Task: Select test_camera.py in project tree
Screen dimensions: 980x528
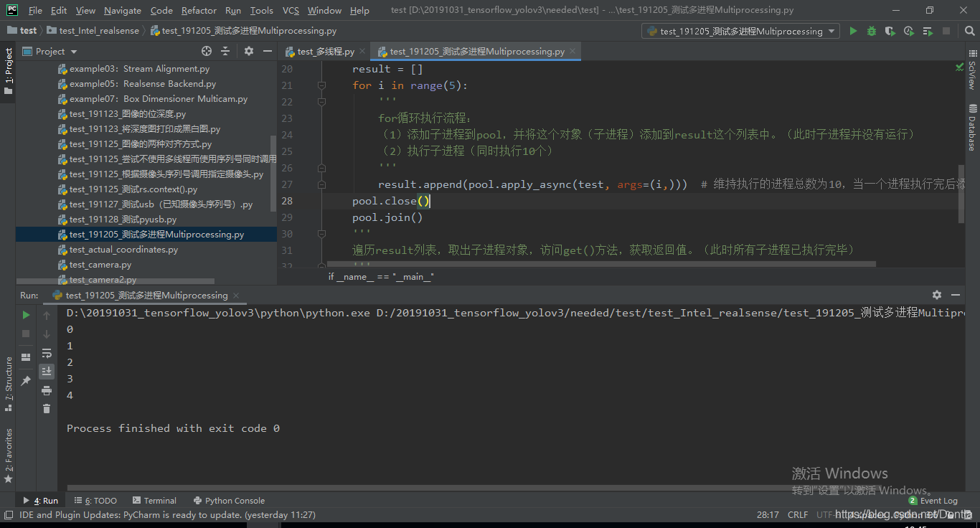Action: (x=100, y=265)
